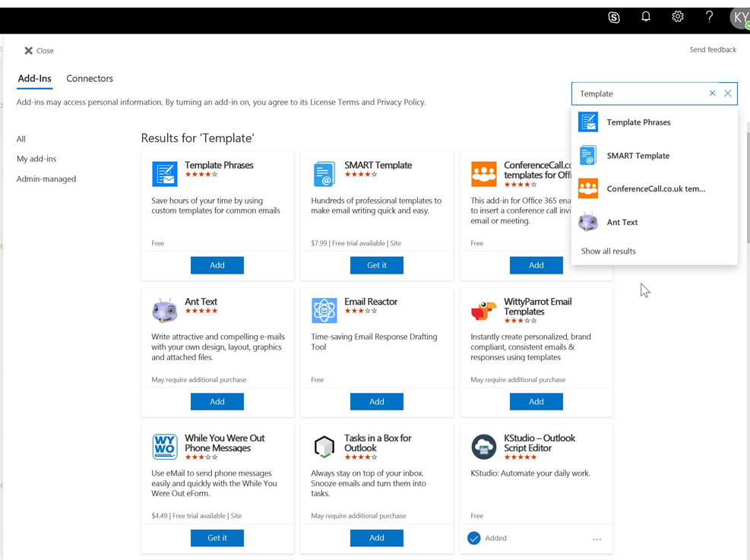Click KStudio cloud script icon
This screenshot has height=560, width=750.
[x=483, y=446]
